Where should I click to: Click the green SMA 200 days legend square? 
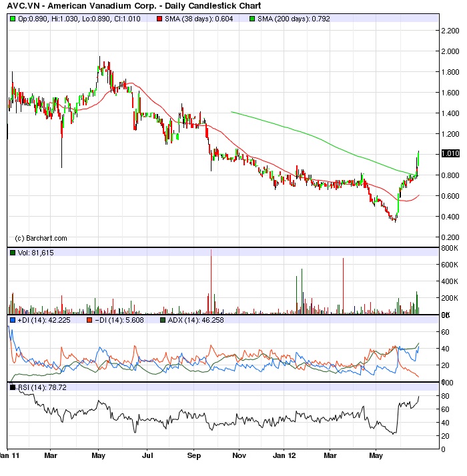(x=252, y=19)
